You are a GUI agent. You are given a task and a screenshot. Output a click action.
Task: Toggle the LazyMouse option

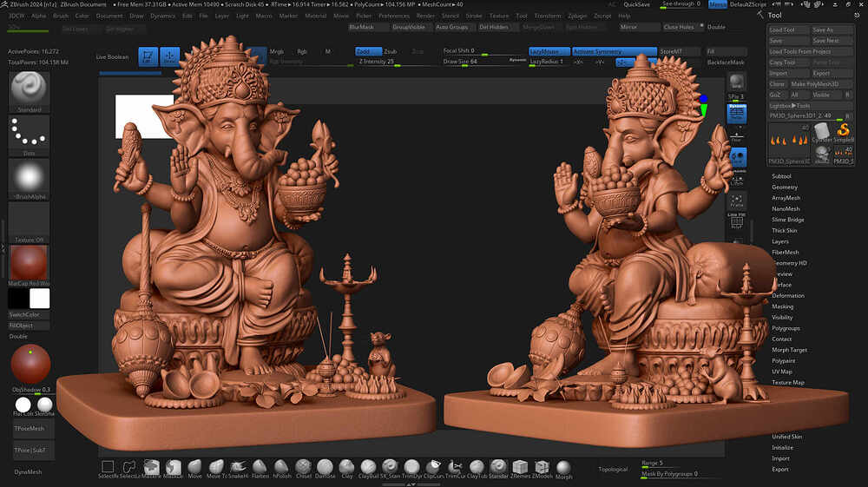(x=549, y=51)
